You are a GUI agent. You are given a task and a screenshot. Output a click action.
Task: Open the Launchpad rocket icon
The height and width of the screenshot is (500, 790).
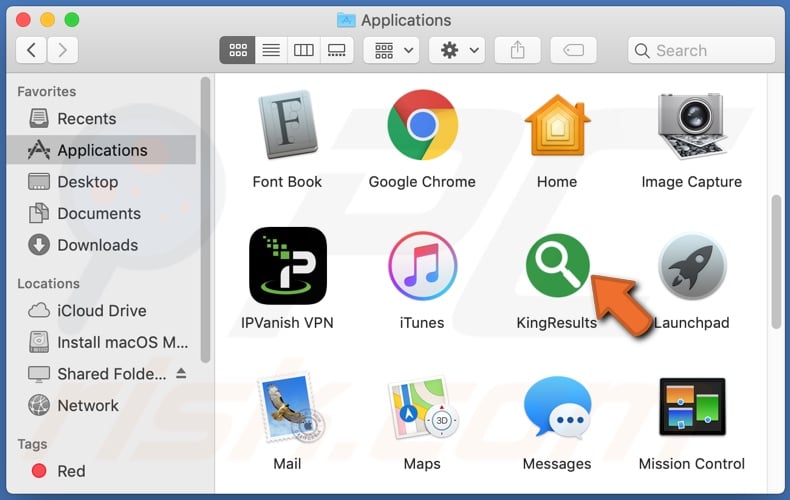click(x=692, y=266)
